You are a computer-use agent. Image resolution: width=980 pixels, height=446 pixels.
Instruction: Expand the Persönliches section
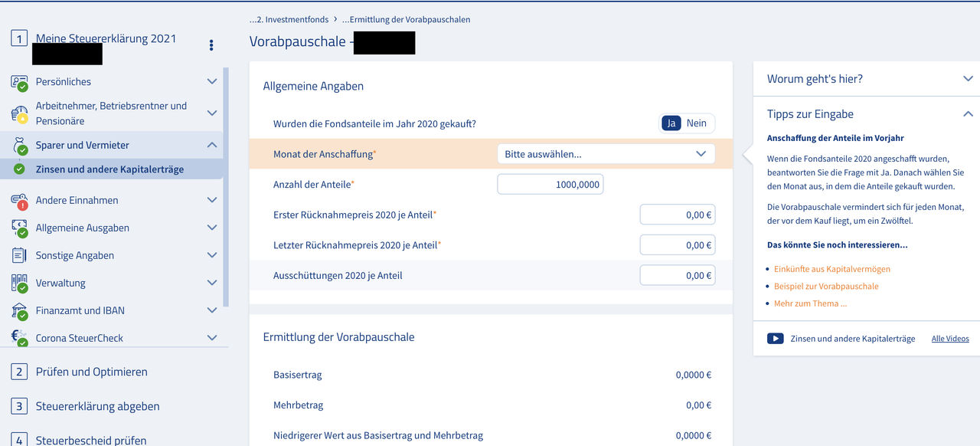212,81
